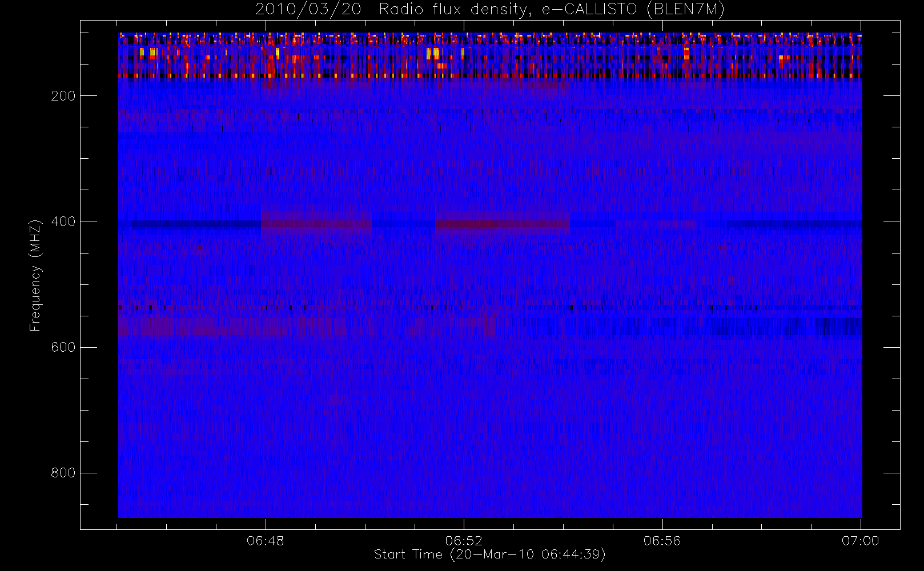This screenshot has width=924, height=571.
Task: Click the 06:48 time tick label
Action: (x=266, y=541)
